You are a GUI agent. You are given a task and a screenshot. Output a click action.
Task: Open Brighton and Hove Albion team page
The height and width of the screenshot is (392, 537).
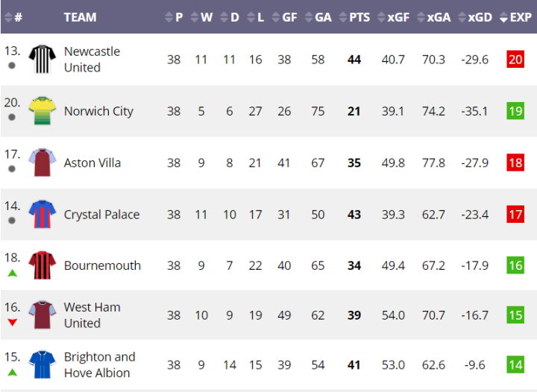99,364
